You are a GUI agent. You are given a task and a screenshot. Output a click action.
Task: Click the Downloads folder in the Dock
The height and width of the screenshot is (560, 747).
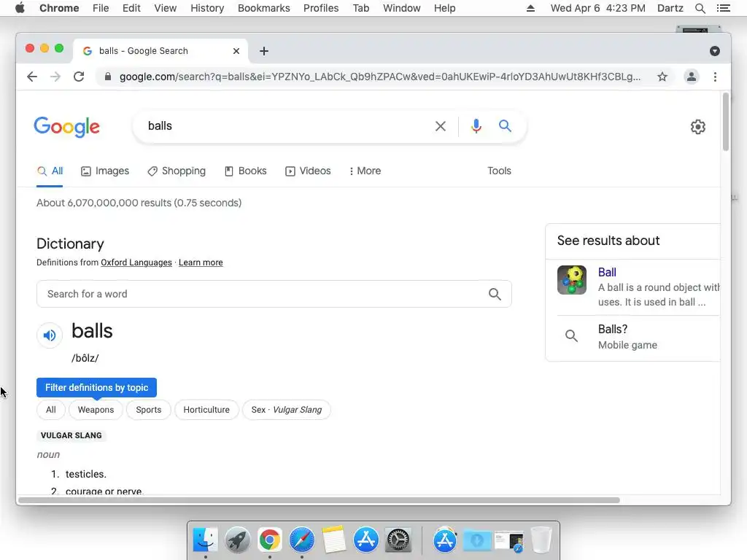pos(477,540)
